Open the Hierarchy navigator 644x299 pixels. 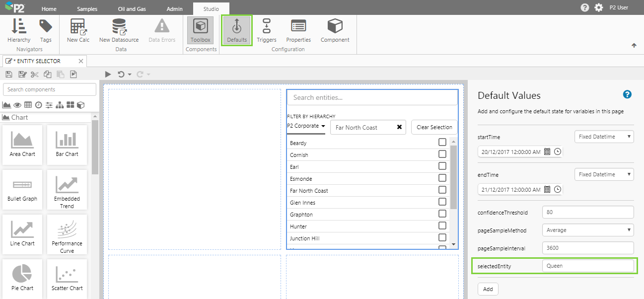19,30
